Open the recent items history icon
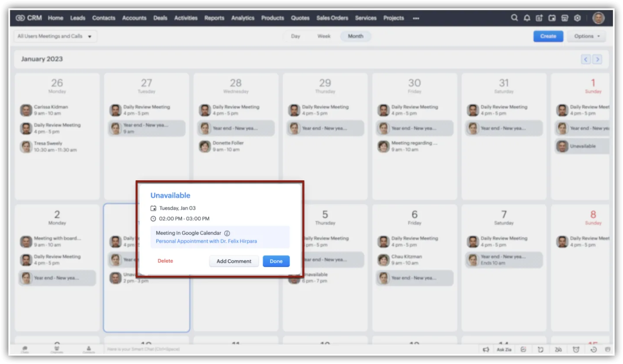This screenshot has height=364, width=623. tap(594, 349)
